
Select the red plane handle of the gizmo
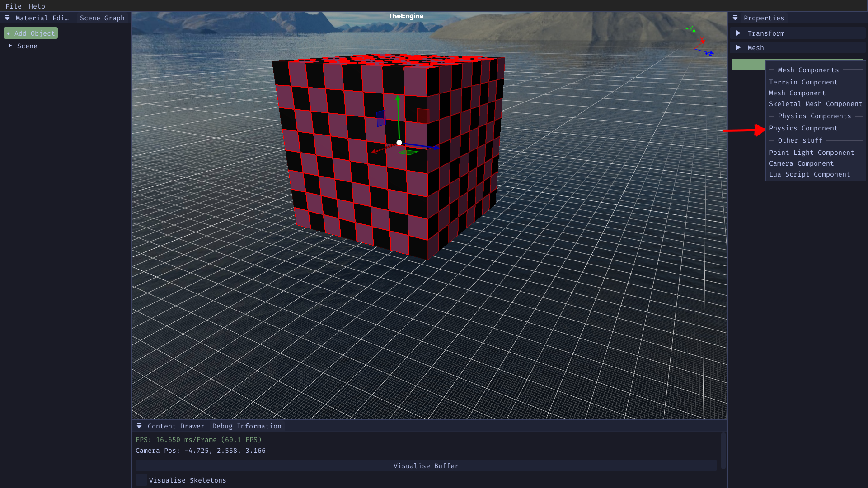(423, 116)
